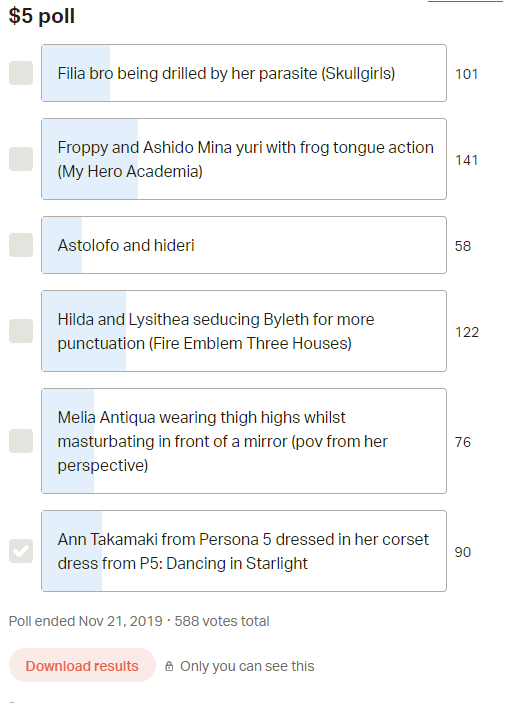Click the 58 vote count label
Image resolution: width=505 pixels, height=703 pixels.
point(463,246)
